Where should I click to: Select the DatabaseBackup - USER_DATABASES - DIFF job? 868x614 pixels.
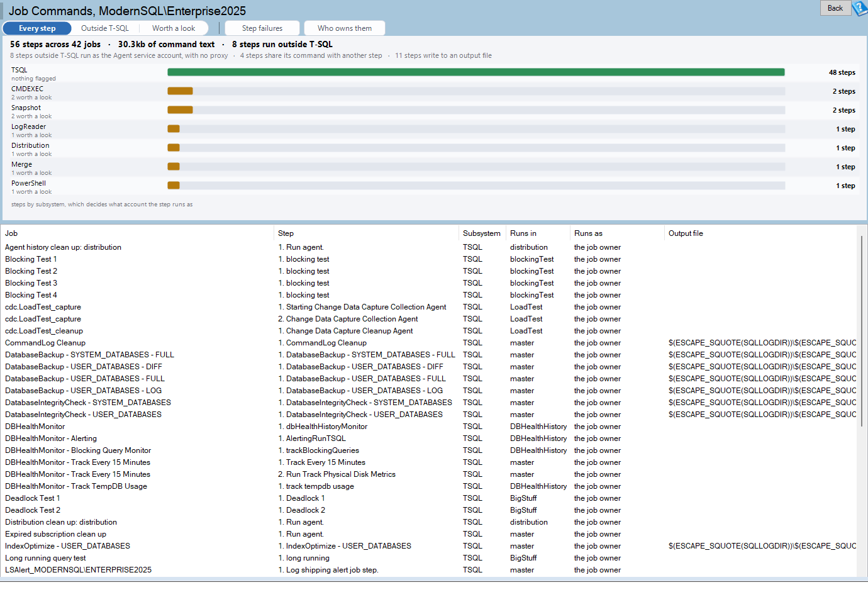84,367
